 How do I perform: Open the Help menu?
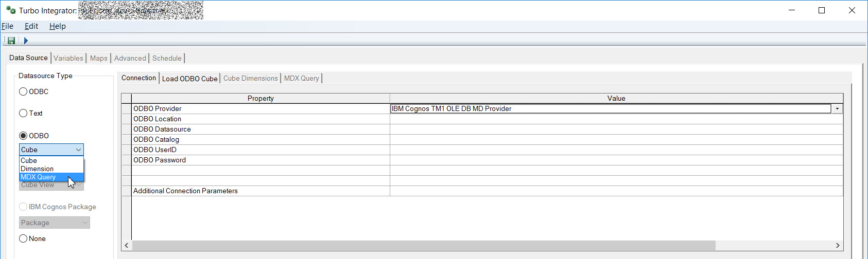pos(58,26)
